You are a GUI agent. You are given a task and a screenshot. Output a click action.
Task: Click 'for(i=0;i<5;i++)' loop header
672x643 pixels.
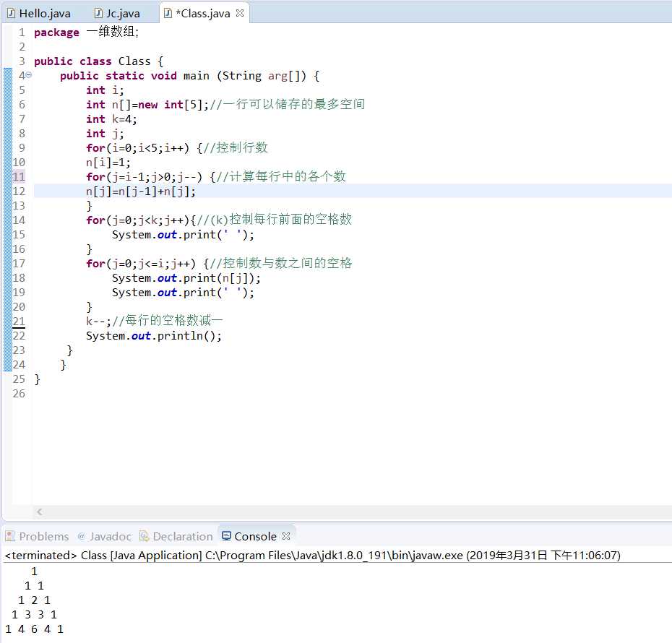click(x=137, y=148)
